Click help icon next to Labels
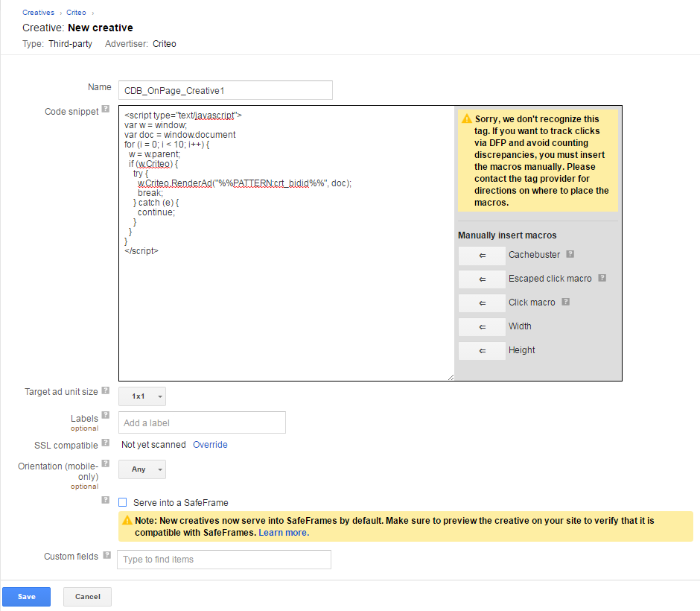The image size is (700, 611). 106,415
